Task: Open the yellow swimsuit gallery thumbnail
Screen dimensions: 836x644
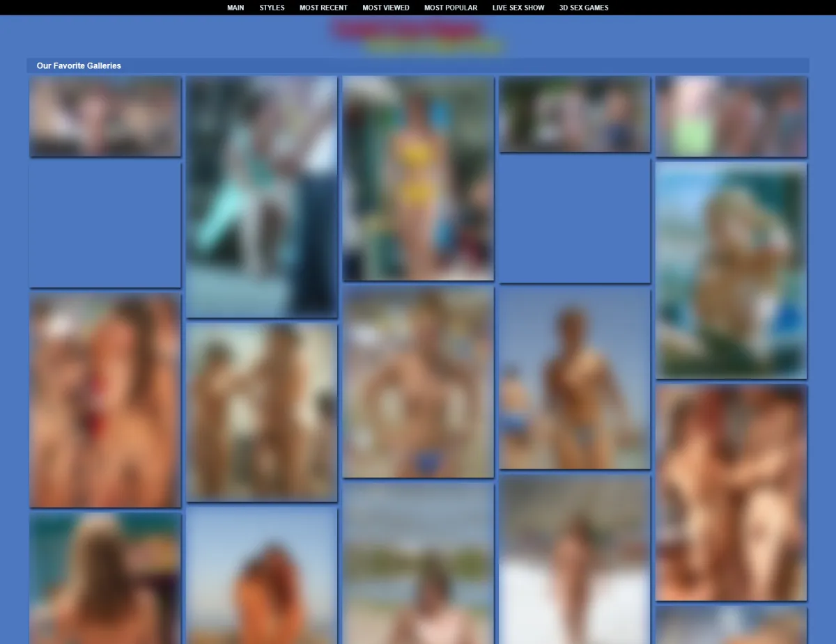Action: pyautogui.click(x=418, y=178)
